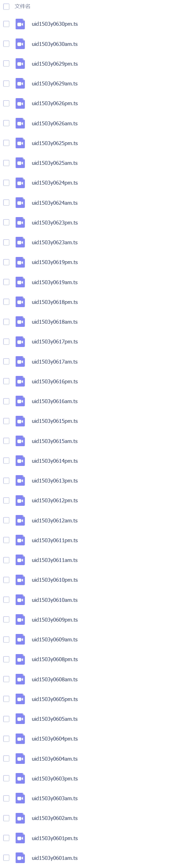Viewport: 175px width, 868px height.
Task: Select the video file icon for uid1503y0625pm.ts
Action: (20, 143)
